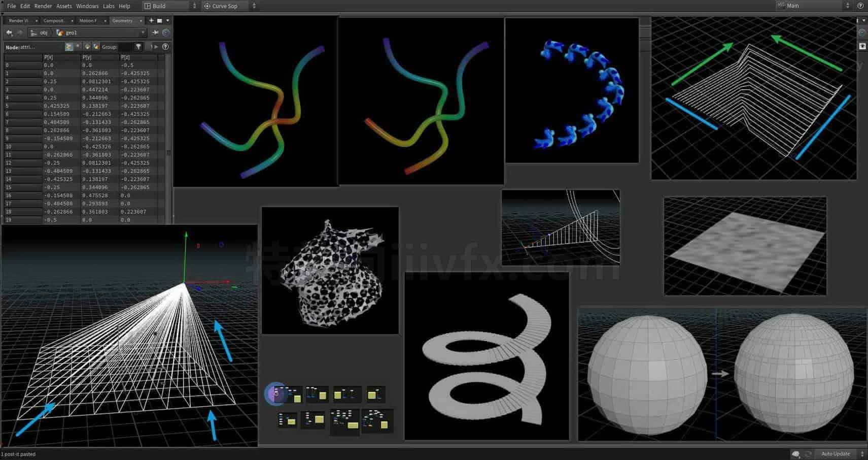Click row 16 P[y] value 0.475528
Screen dimensions: 868x460
pyautogui.click(x=95, y=195)
